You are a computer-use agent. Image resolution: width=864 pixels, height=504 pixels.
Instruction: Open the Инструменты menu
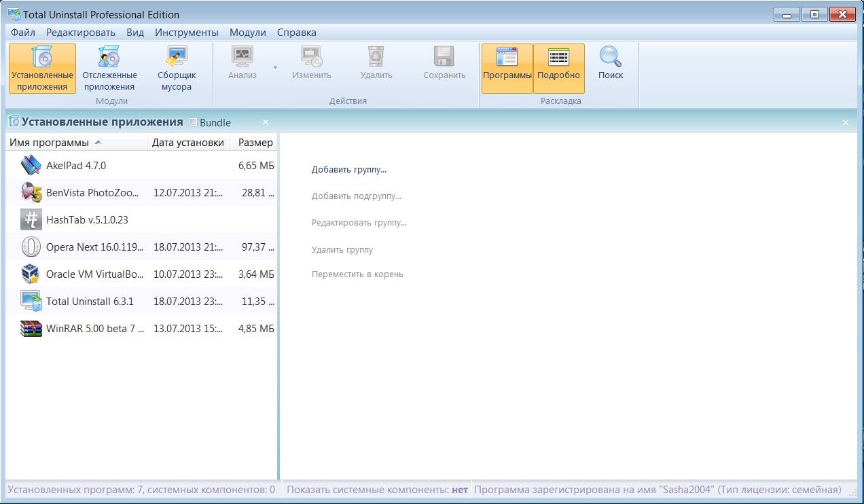(x=187, y=32)
